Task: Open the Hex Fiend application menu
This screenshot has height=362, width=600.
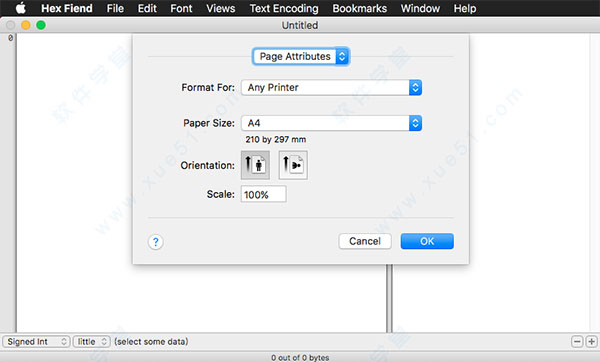Action: [67, 8]
